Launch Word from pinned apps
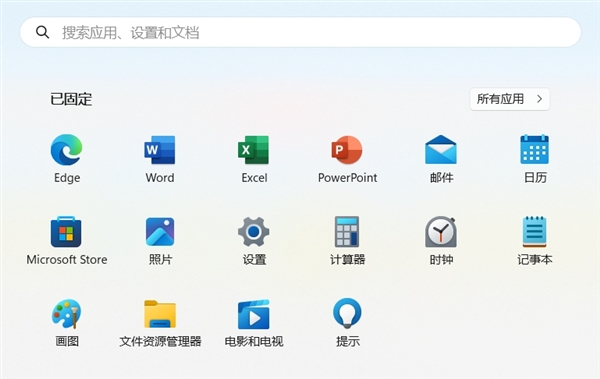This screenshot has height=379, width=600. pos(160,150)
